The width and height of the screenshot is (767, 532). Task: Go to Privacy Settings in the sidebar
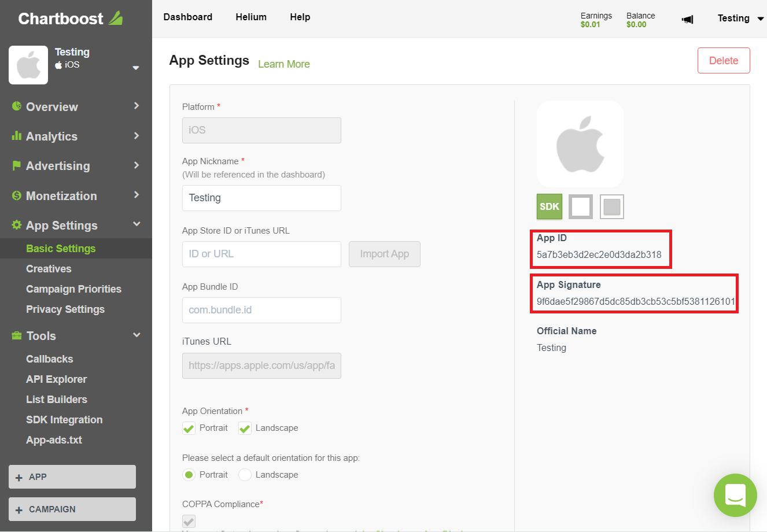pyautogui.click(x=65, y=309)
